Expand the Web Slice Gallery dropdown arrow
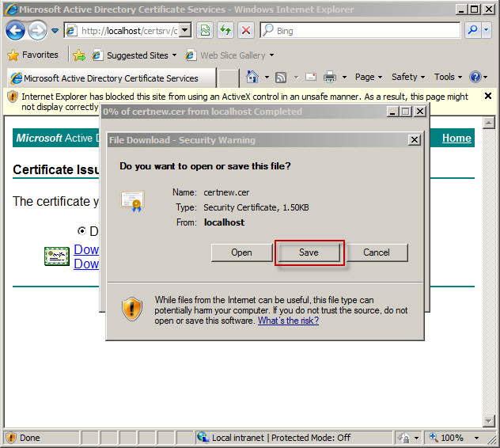500x448 pixels. (x=271, y=55)
